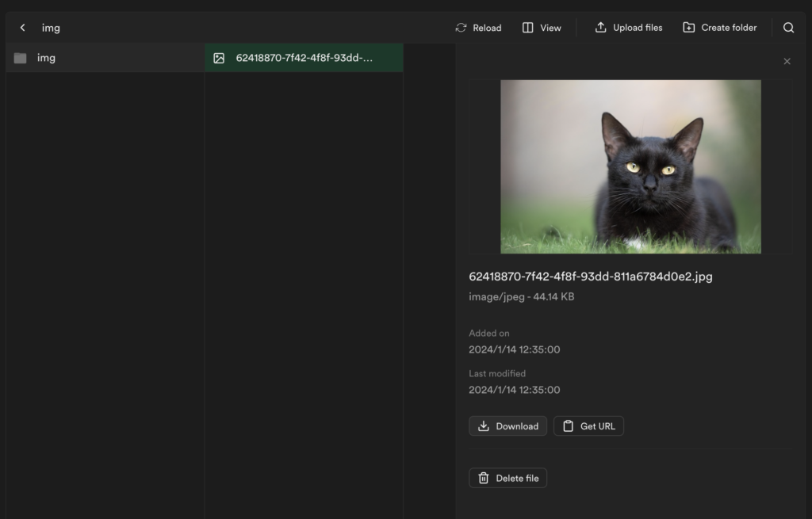Click the image/jpeg 44.14 KB text
Screen dimensions: 812x519
click(x=521, y=297)
